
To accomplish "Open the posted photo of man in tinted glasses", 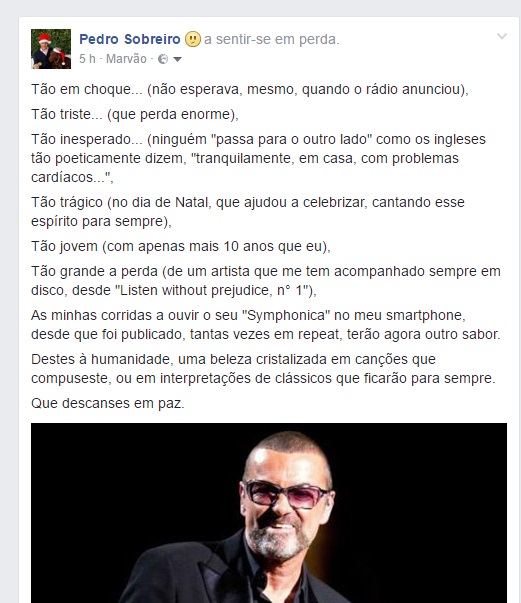I will pos(269,513).
